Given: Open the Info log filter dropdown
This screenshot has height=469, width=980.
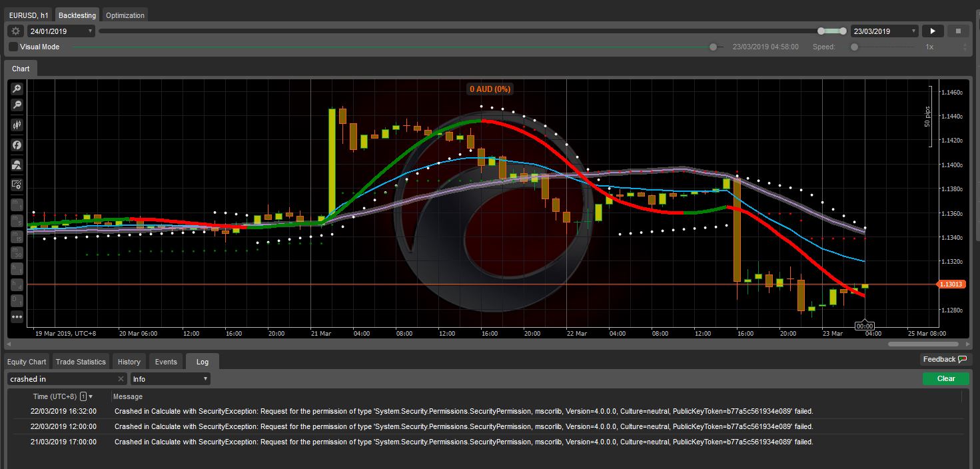Looking at the screenshot, I should pyautogui.click(x=171, y=379).
